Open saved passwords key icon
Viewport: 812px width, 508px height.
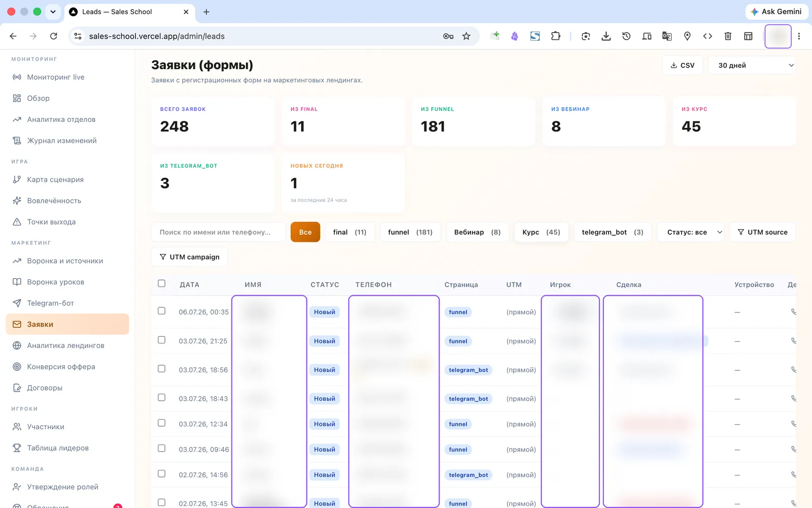click(448, 36)
